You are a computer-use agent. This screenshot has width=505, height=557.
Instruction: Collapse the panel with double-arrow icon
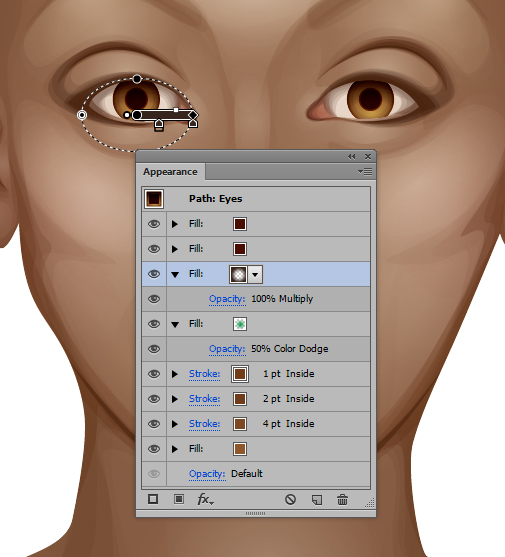click(352, 156)
